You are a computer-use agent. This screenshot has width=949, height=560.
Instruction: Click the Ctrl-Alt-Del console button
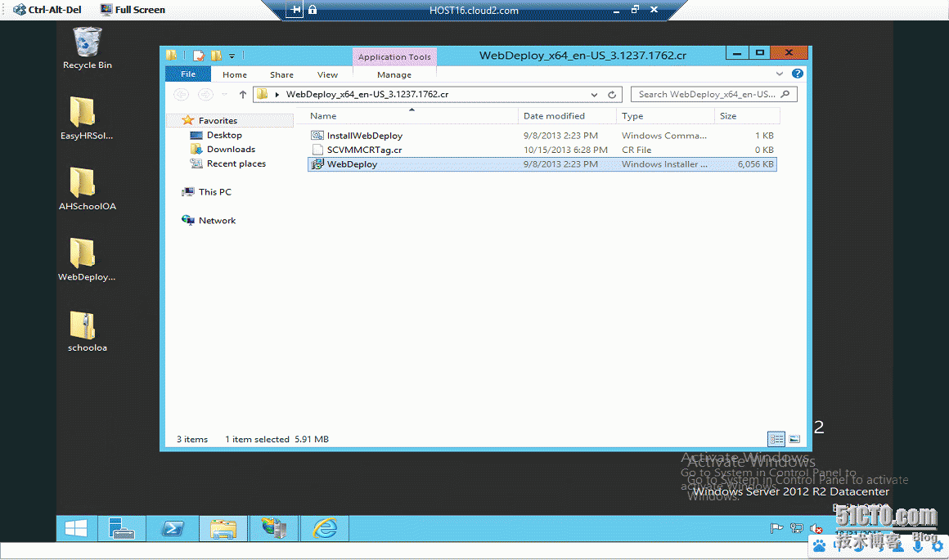47,10
